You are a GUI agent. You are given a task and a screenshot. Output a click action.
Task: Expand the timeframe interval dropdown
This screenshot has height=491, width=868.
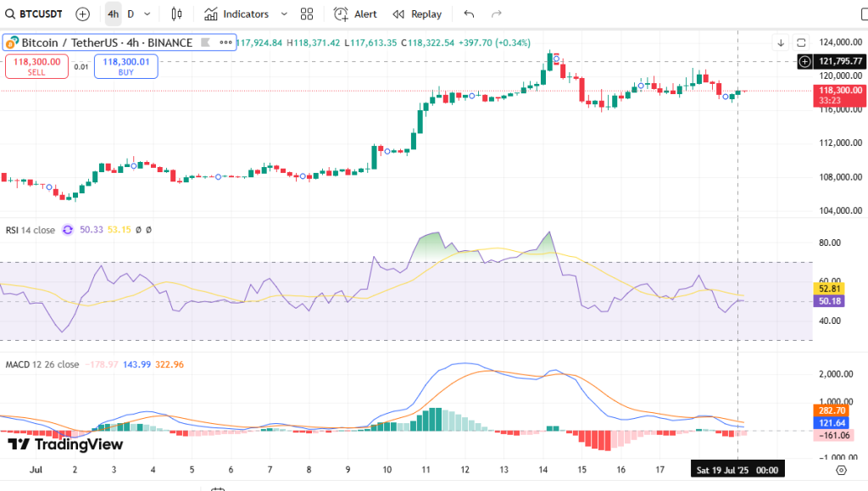(x=148, y=14)
